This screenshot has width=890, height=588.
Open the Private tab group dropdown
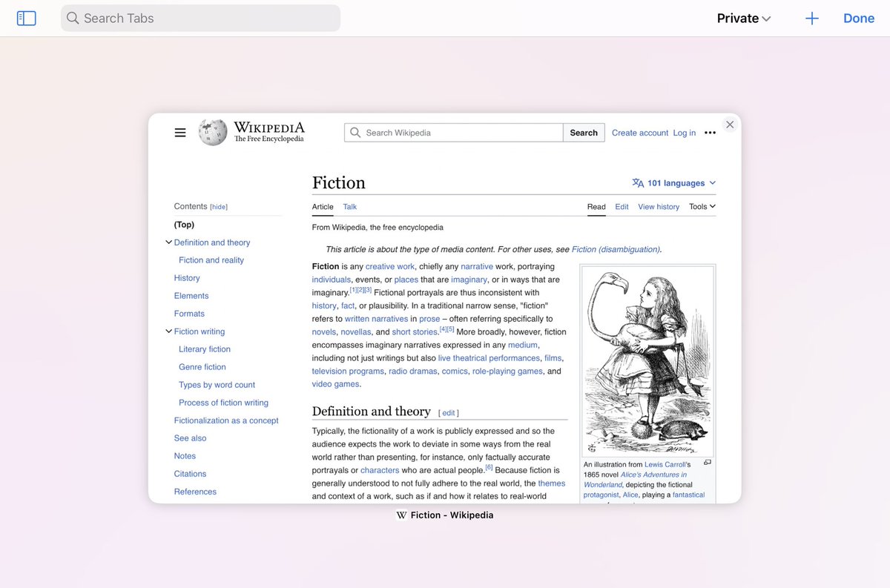pyautogui.click(x=744, y=19)
